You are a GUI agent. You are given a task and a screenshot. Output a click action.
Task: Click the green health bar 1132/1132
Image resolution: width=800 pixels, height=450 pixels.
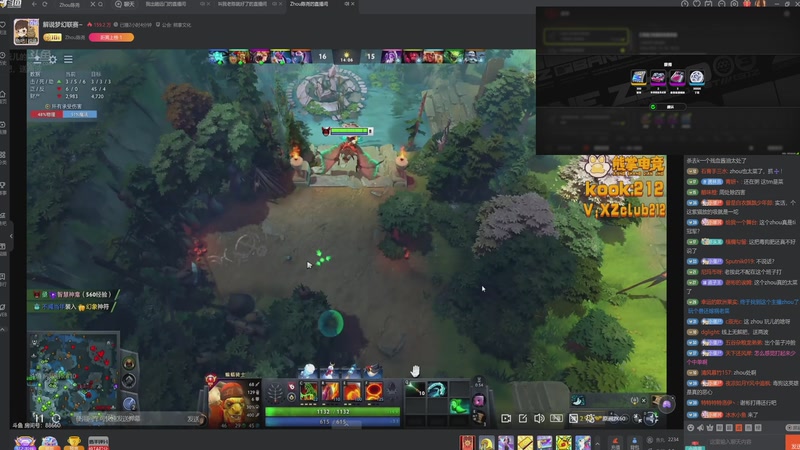pyautogui.click(x=333, y=411)
